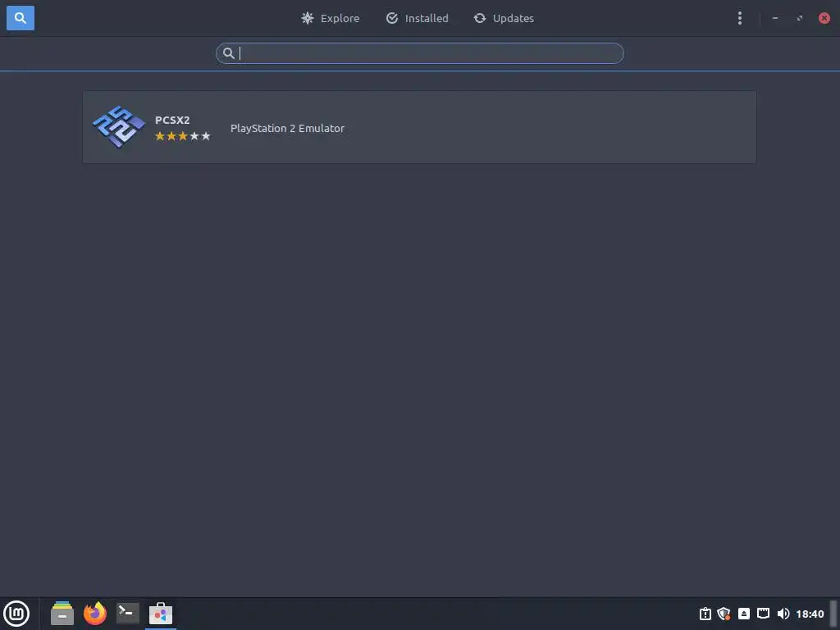Launch the Terminal from taskbar
This screenshot has width=840, height=630.
[128, 614]
